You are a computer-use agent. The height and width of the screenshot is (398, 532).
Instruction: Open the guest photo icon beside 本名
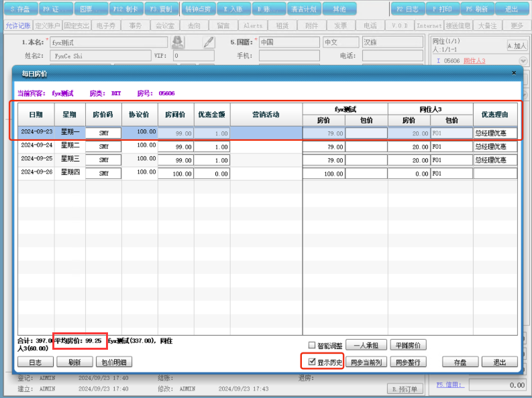tap(178, 42)
